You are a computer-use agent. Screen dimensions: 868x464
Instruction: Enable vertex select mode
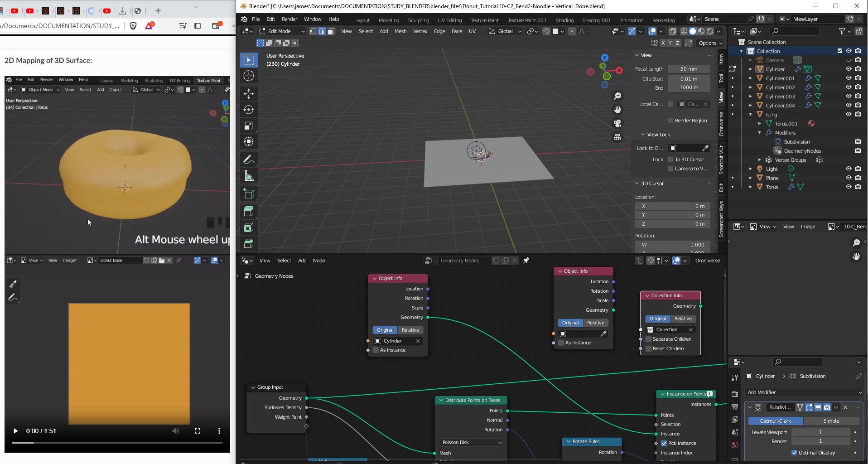click(313, 31)
